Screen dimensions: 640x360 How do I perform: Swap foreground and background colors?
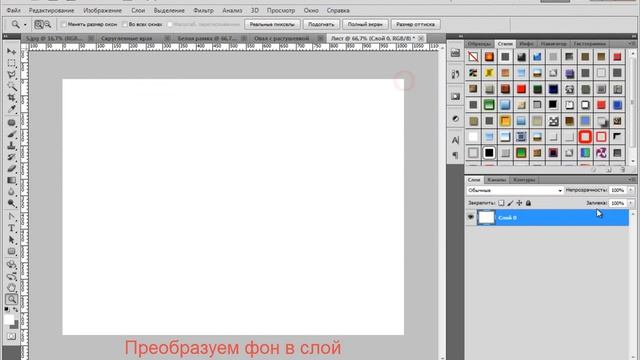coord(16,310)
